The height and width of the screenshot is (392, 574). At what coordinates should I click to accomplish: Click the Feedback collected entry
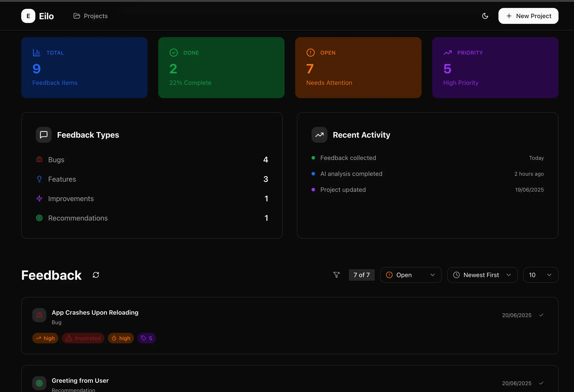(x=348, y=158)
